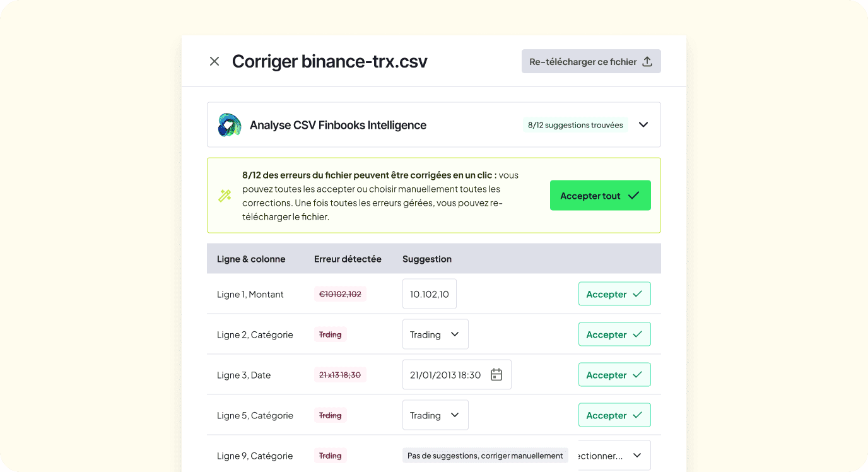Click the Re-télécharger ce fichier button
The width and height of the screenshot is (868, 472).
pyautogui.click(x=591, y=61)
